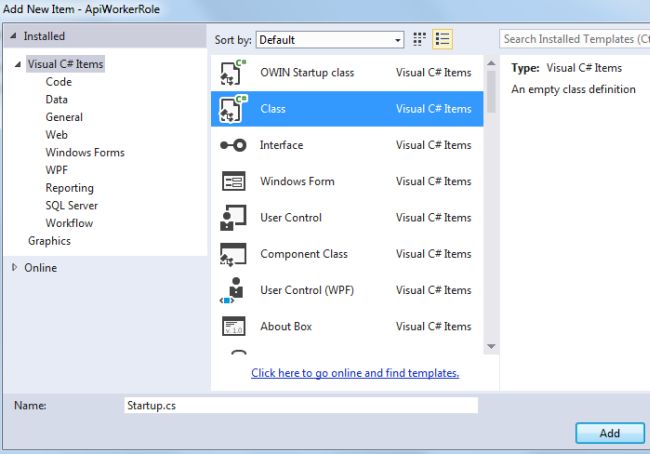This screenshot has width=650, height=454.
Task: Click the Installed header text
Action: (x=44, y=36)
